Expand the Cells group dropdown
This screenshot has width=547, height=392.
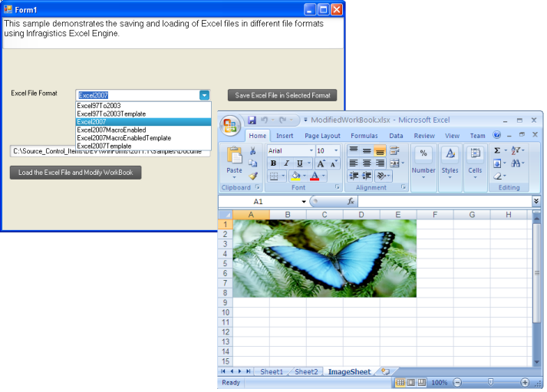475,177
